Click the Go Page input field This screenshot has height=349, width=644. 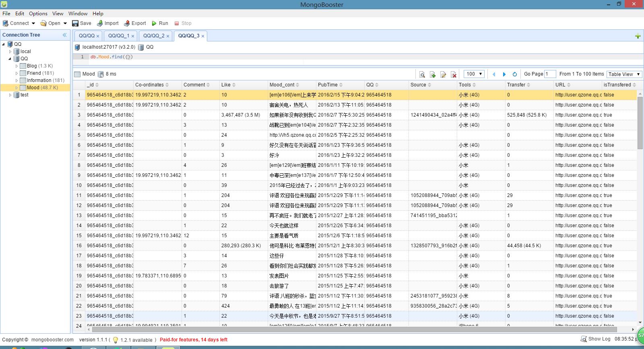(550, 74)
